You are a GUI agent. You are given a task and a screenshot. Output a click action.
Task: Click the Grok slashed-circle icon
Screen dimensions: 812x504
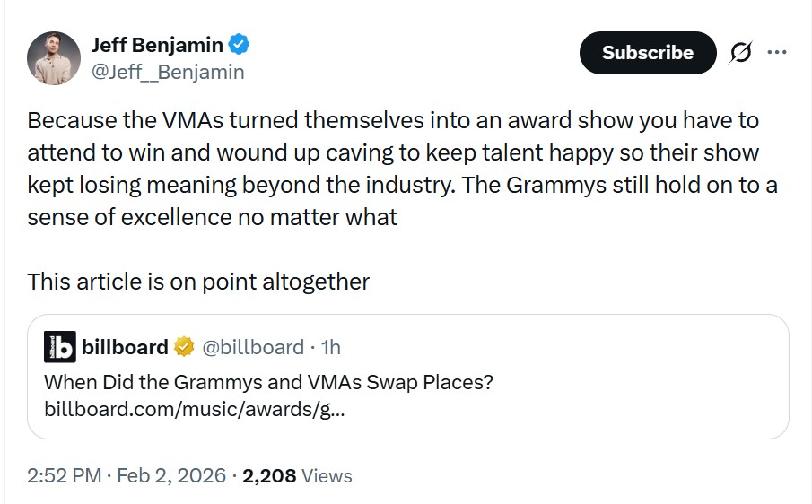[x=740, y=54]
